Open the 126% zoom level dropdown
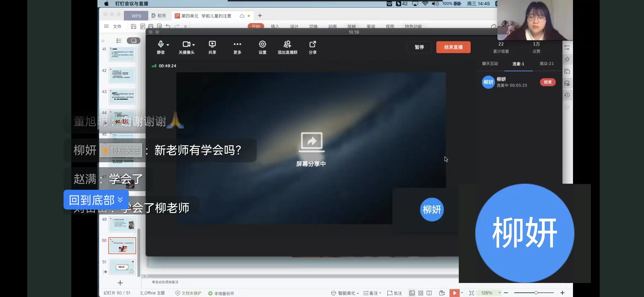The height and width of the screenshot is (297, 644). tap(499, 293)
